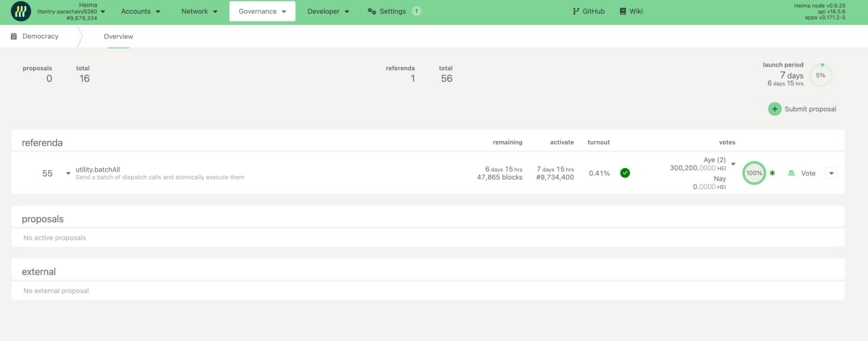868x341 pixels.
Task: Select the Democracy section label
Action: (x=41, y=37)
